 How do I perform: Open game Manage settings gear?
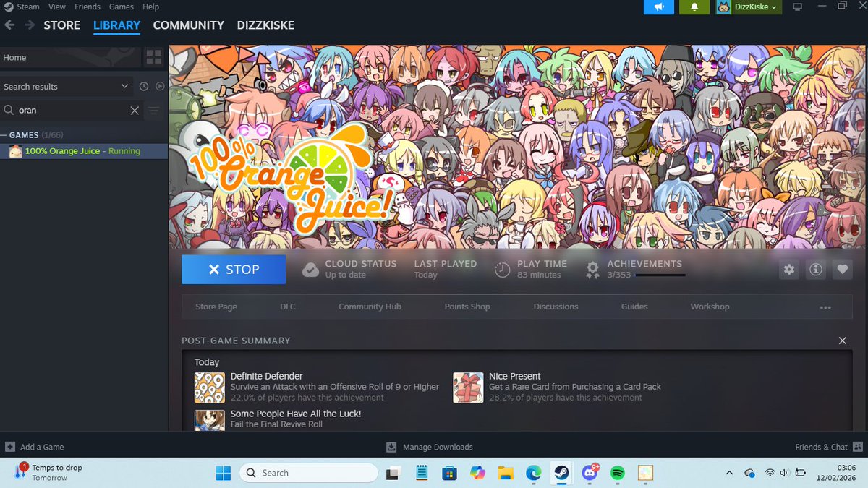tap(789, 270)
